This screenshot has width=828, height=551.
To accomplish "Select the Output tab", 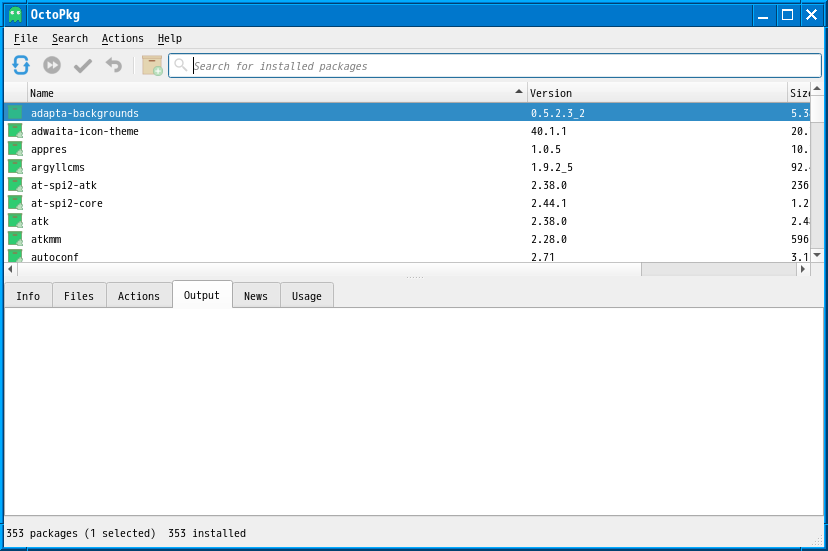I will click(202, 295).
